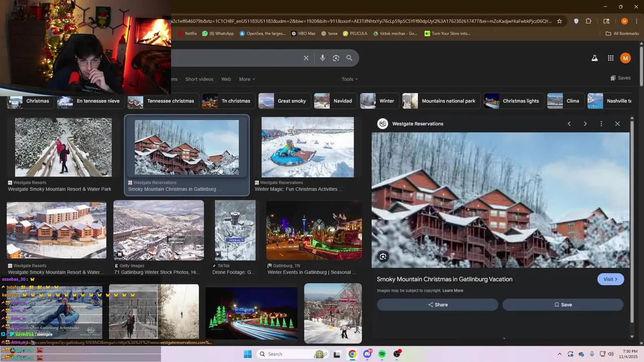This screenshot has height=362, width=644.
Task: Bookmark this page with the star icon
Action: tap(559, 21)
